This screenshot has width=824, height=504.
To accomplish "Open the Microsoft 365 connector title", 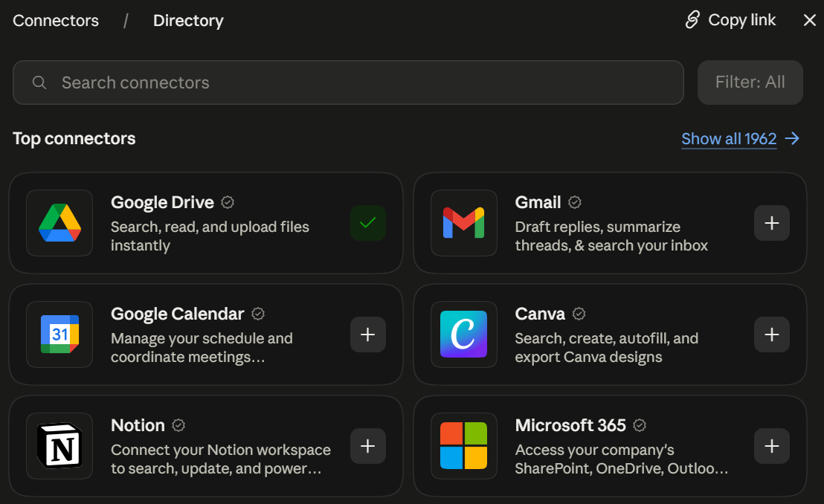I will pyautogui.click(x=570, y=425).
